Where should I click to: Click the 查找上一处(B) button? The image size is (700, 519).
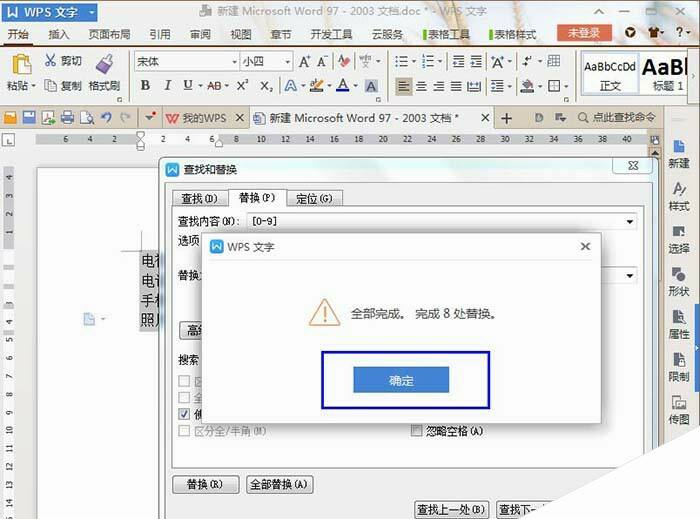[x=451, y=509]
